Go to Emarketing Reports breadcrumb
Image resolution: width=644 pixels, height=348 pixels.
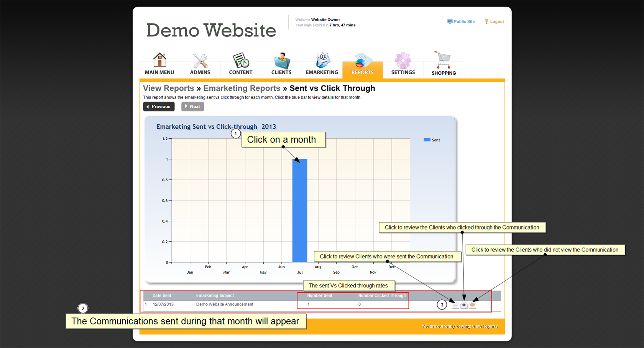242,88
